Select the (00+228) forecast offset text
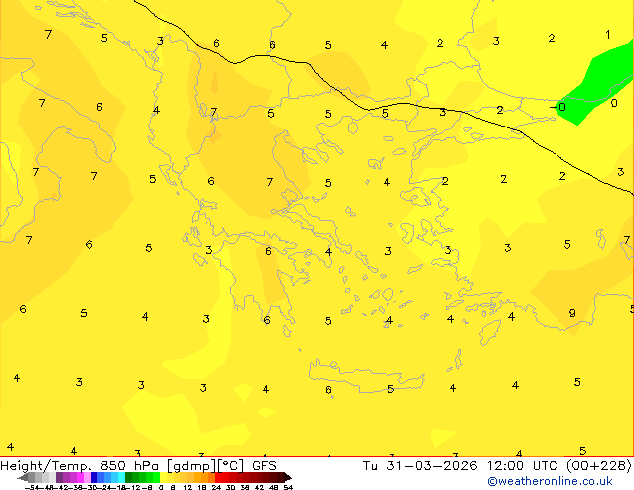 [598, 465]
